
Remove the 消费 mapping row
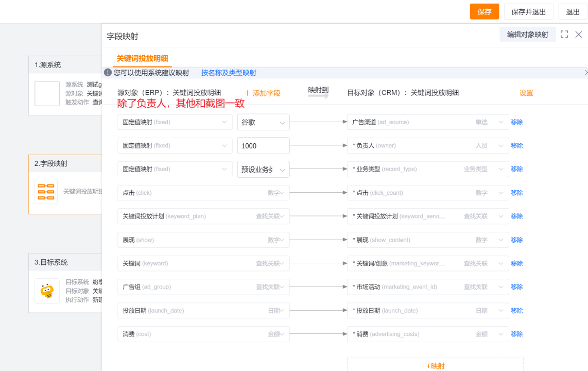516,334
